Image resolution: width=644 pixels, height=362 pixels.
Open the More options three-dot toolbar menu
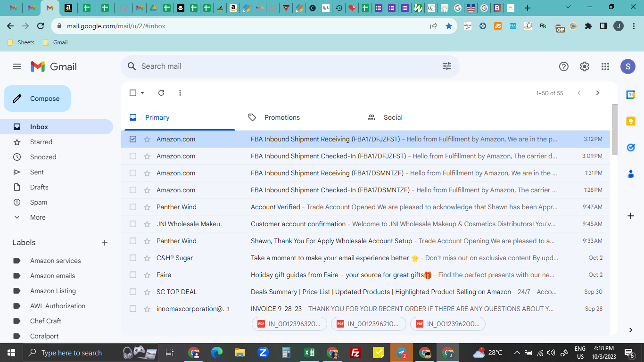180,93
